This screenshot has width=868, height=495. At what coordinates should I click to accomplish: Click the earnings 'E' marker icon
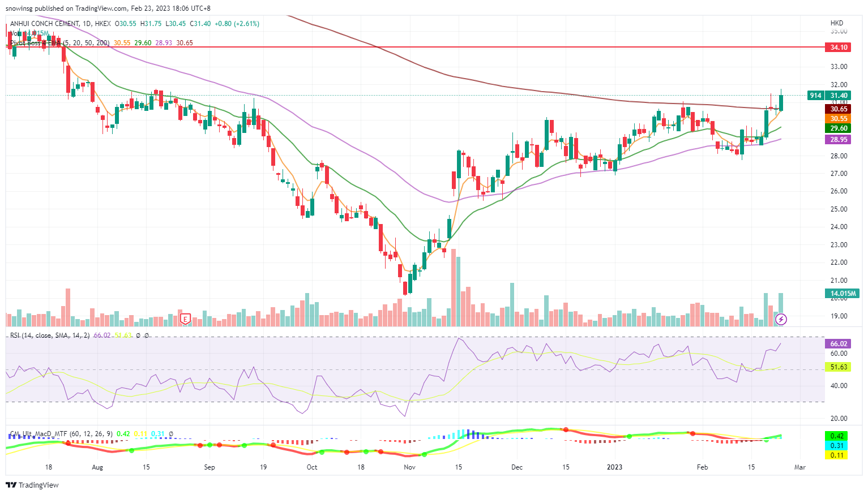185,319
